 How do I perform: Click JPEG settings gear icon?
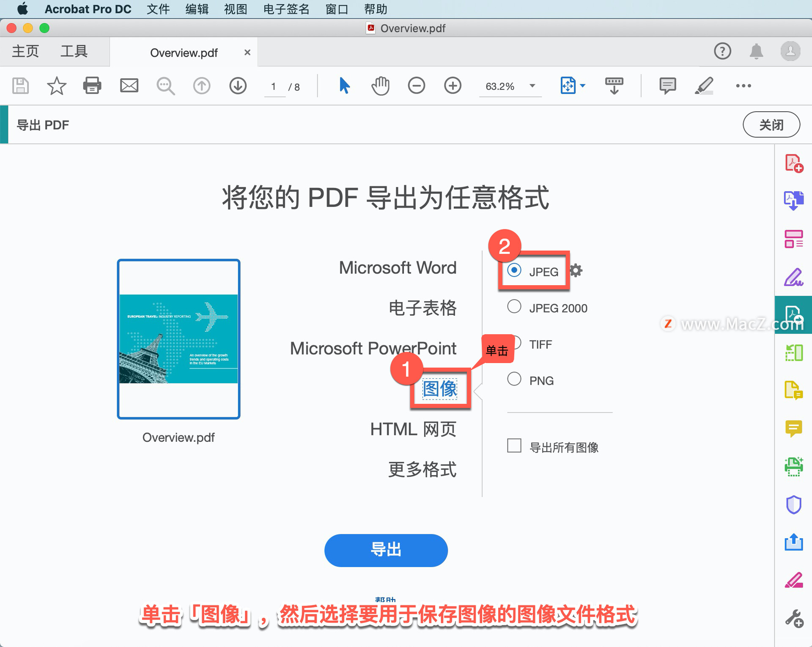576,270
